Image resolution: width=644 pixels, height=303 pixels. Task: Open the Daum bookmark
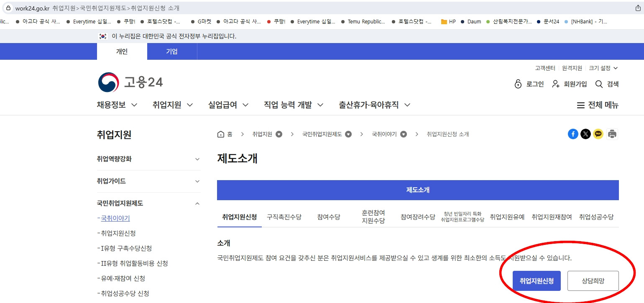(471, 22)
